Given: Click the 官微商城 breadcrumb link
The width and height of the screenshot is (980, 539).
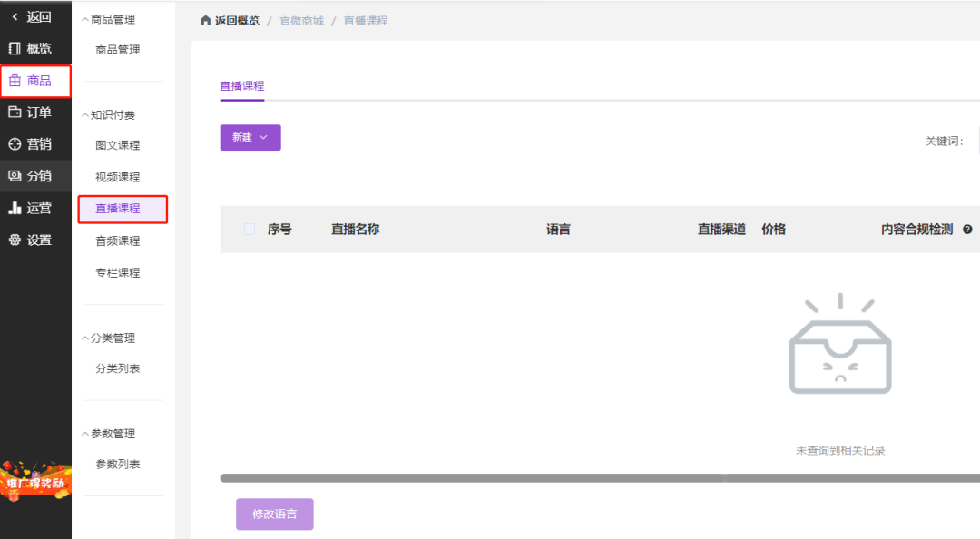Looking at the screenshot, I should (301, 21).
